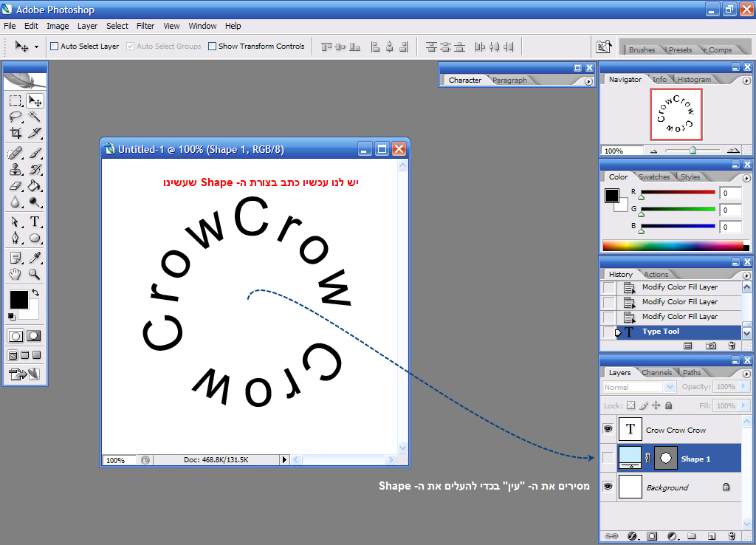The image size is (756, 545).
Task: Enable the Auto Select Layer checkbox
Action: (x=54, y=47)
